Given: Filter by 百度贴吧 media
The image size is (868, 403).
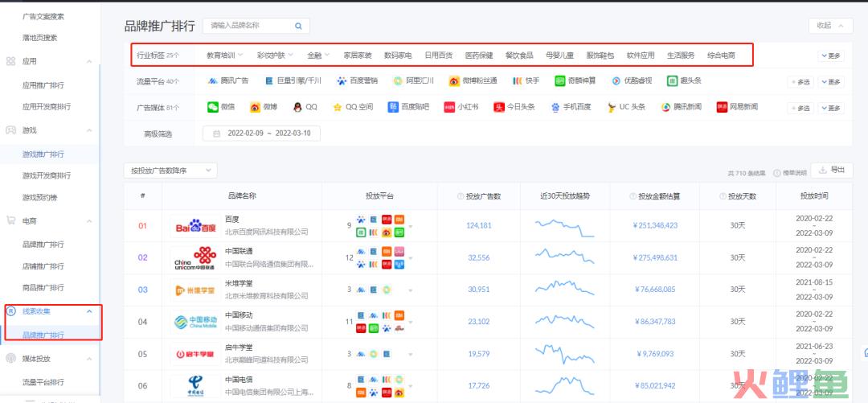Looking at the screenshot, I should (x=408, y=107).
